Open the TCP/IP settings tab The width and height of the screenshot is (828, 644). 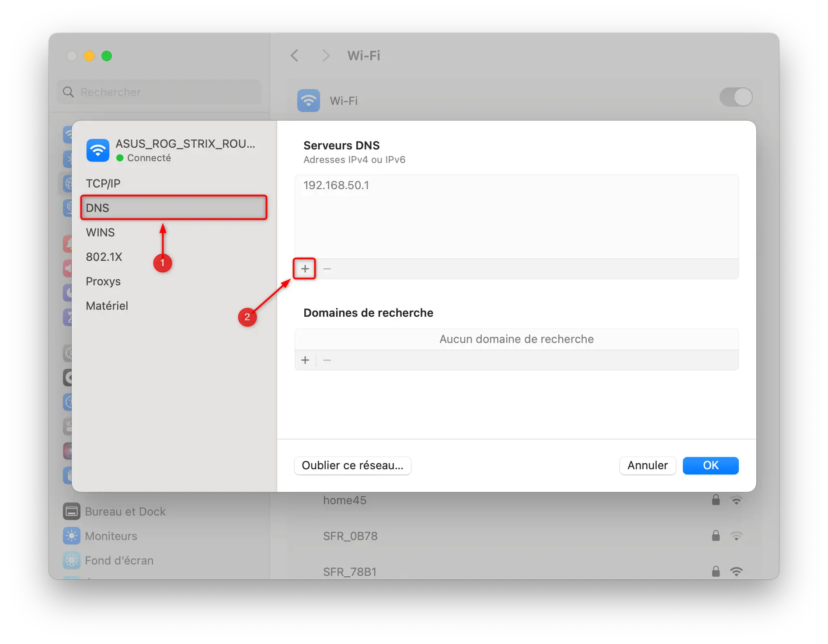pos(174,183)
